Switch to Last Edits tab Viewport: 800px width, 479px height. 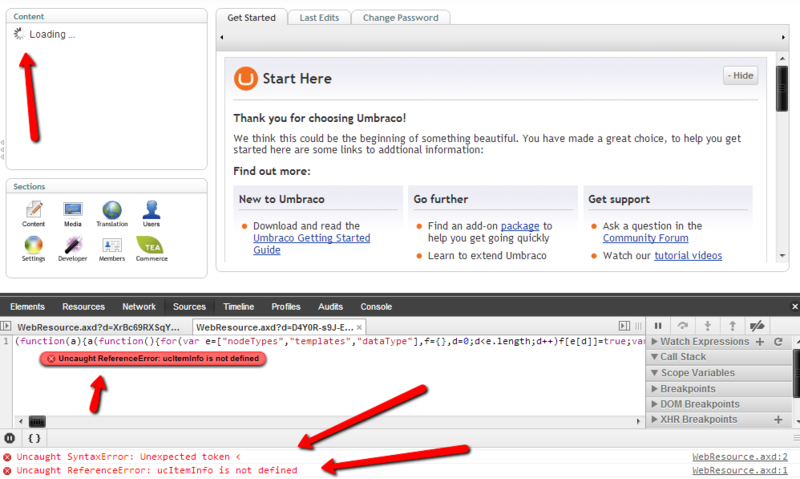point(319,17)
